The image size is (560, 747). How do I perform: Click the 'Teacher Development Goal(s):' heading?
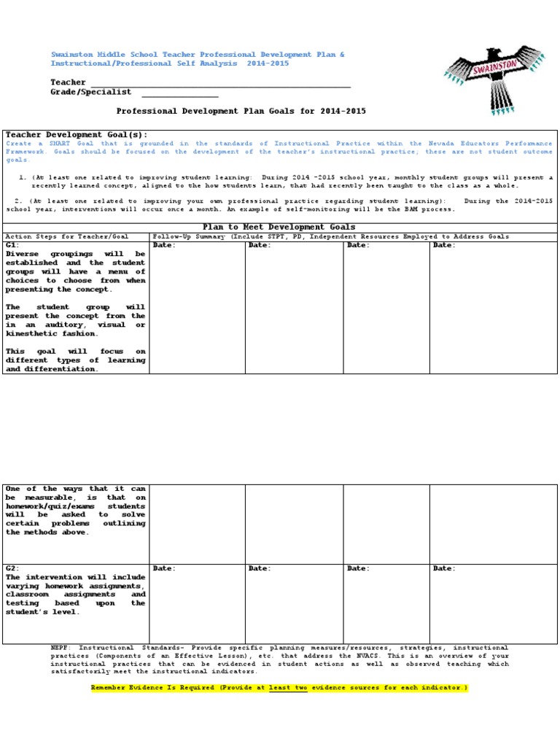click(x=77, y=135)
